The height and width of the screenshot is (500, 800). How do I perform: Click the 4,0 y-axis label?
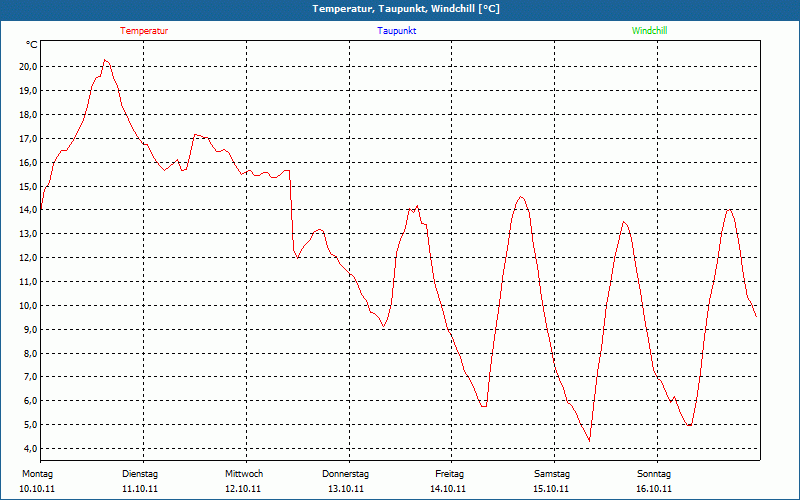point(30,448)
